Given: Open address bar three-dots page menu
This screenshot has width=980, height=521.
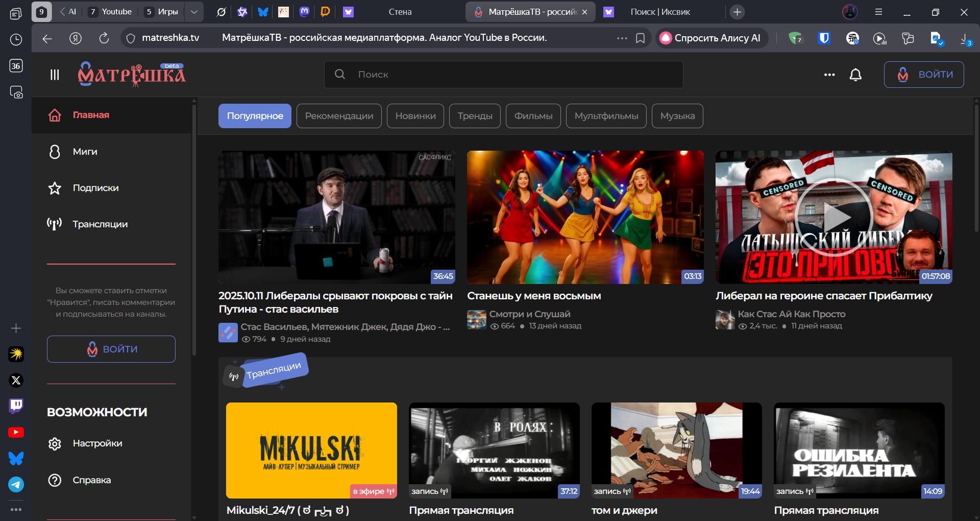Looking at the screenshot, I should click(622, 38).
